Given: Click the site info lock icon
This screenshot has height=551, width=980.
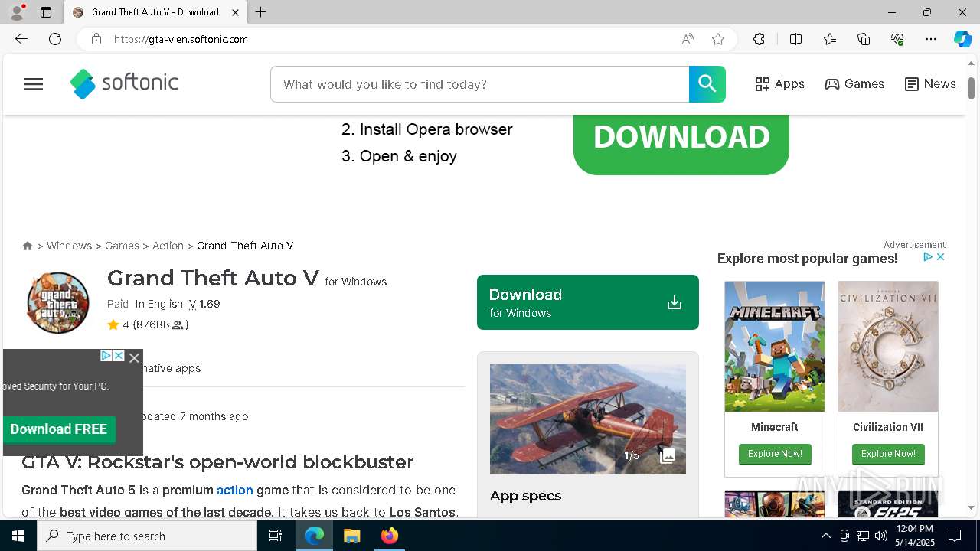Looking at the screenshot, I should pyautogui.click(x=96, y=39).
